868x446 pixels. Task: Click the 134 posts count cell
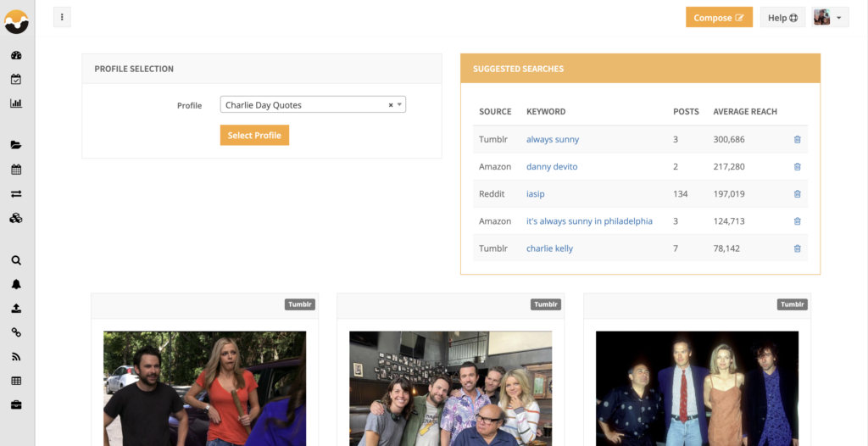681,194
